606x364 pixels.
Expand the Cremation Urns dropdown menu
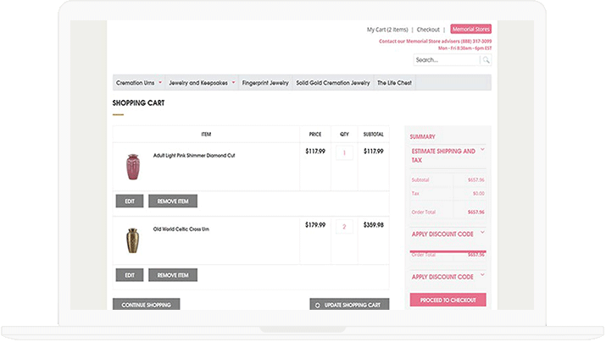click(160, 83)
